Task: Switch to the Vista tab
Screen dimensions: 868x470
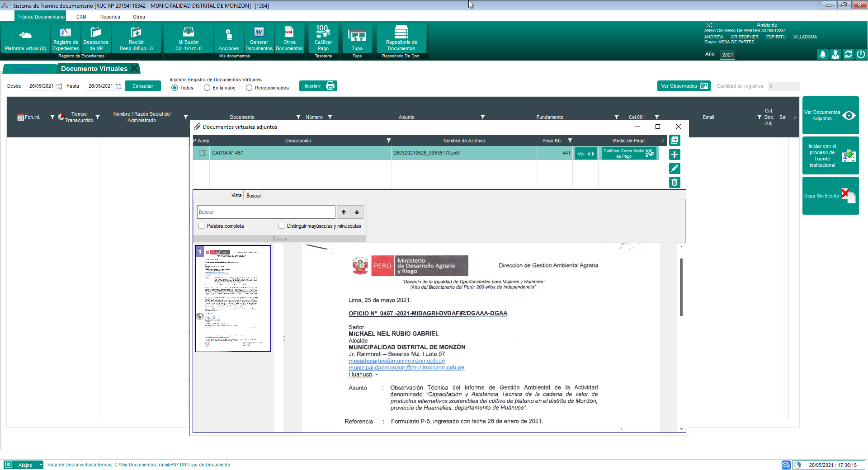Action: tap(236, 196)
